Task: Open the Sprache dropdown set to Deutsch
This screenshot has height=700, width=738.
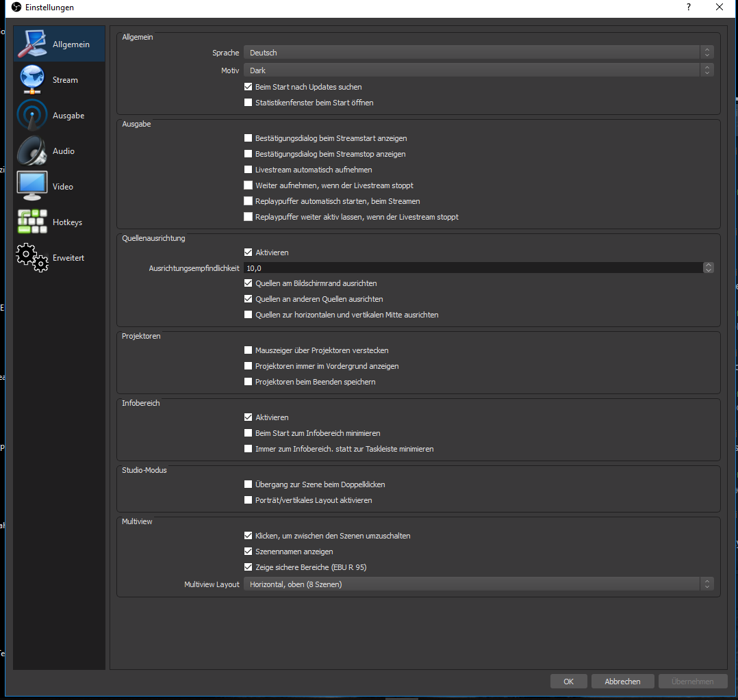Action: [479, 52]
